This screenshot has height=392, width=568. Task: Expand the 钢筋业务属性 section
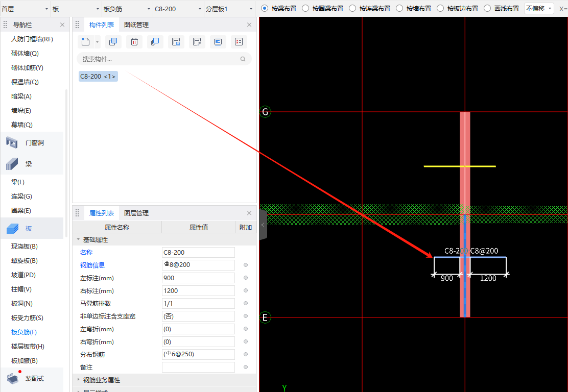78,380
